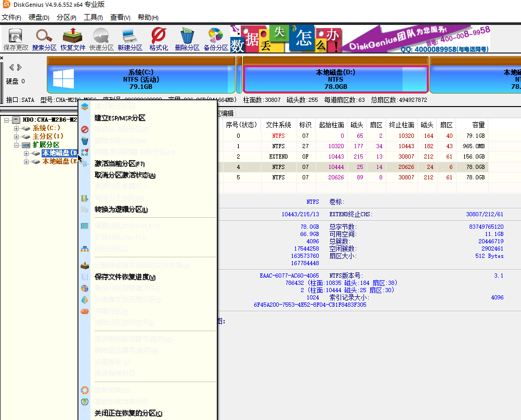Choose 关闭正在恢复的分区(C) menu entry

point(128,413)
